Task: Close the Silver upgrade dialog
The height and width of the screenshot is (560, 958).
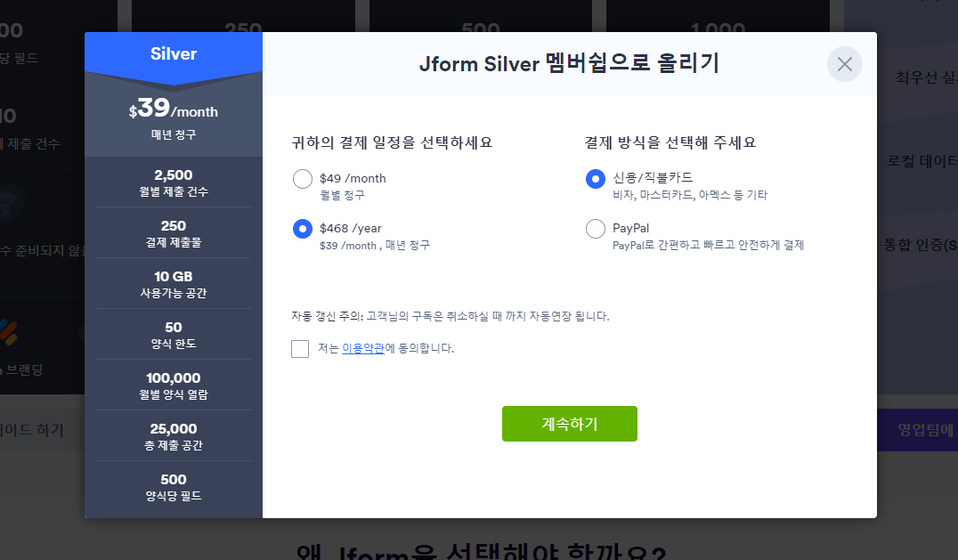Action: [844, 64]
